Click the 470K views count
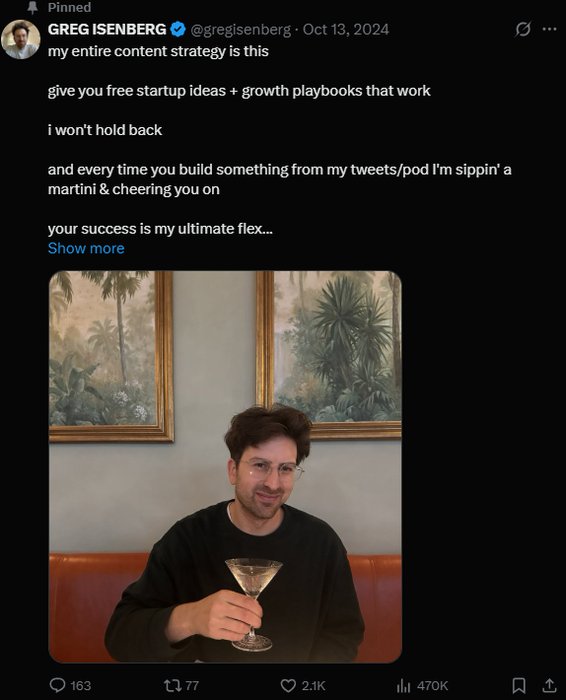 click(433, 686)
